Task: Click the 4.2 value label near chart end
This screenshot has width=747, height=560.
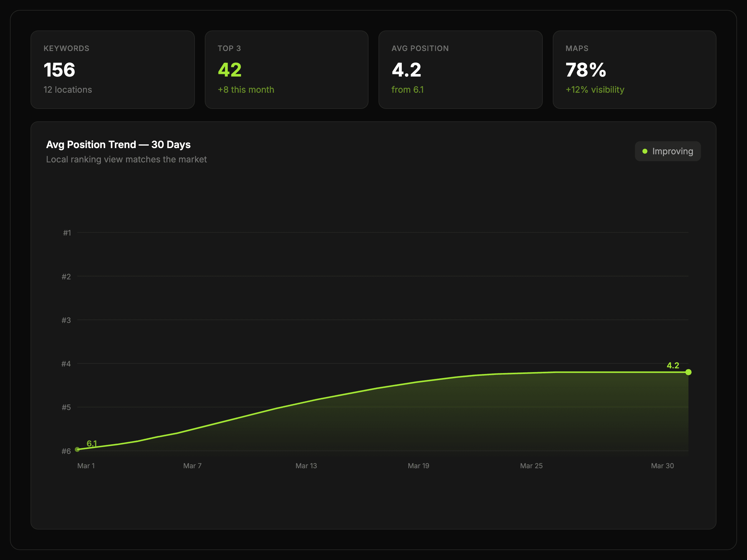Action: 673,365
